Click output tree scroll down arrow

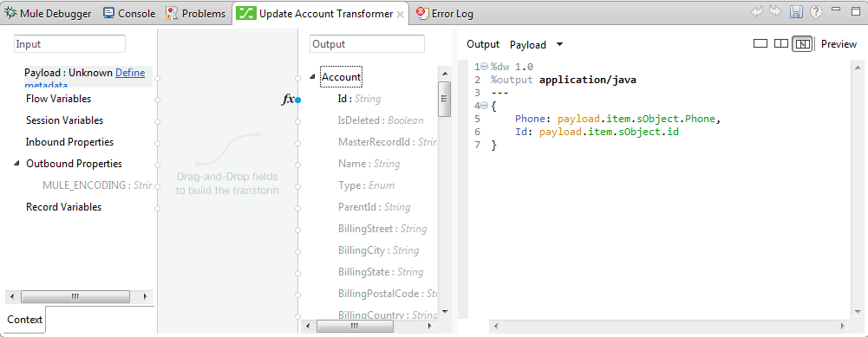444,312
